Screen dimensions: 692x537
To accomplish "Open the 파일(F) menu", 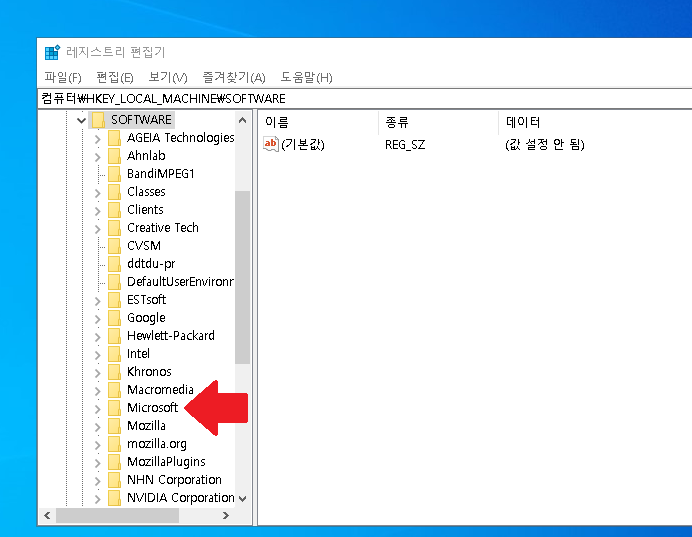I will coord(63,78).
